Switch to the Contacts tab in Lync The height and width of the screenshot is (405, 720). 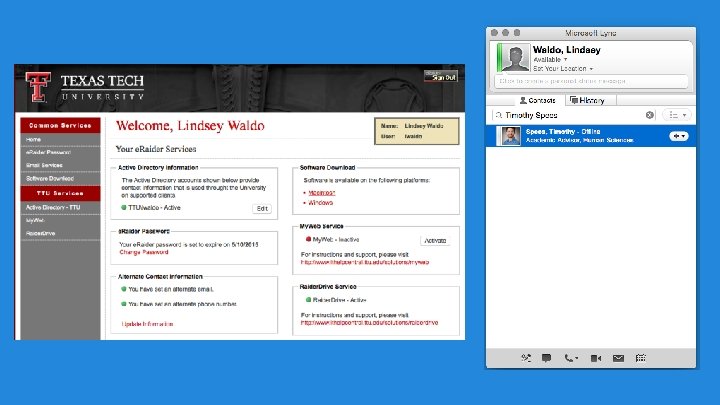tap(537, 100)
